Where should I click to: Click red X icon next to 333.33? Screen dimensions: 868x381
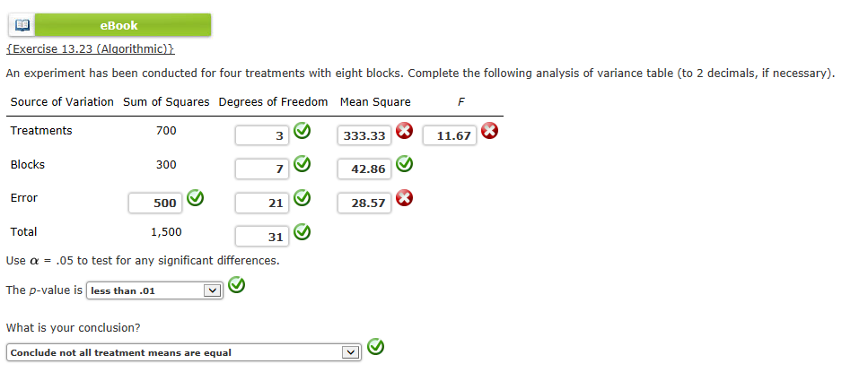click(x=405, y=133)
